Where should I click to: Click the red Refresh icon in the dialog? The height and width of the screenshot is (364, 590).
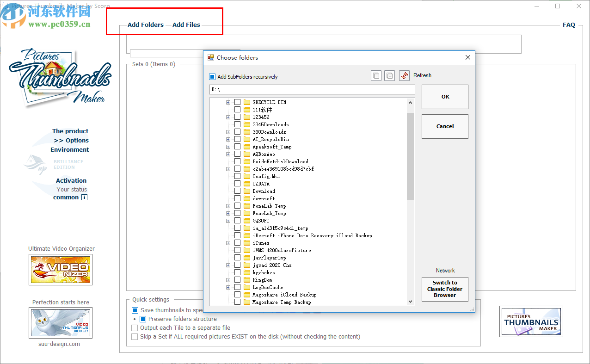(x=404, y=75)
